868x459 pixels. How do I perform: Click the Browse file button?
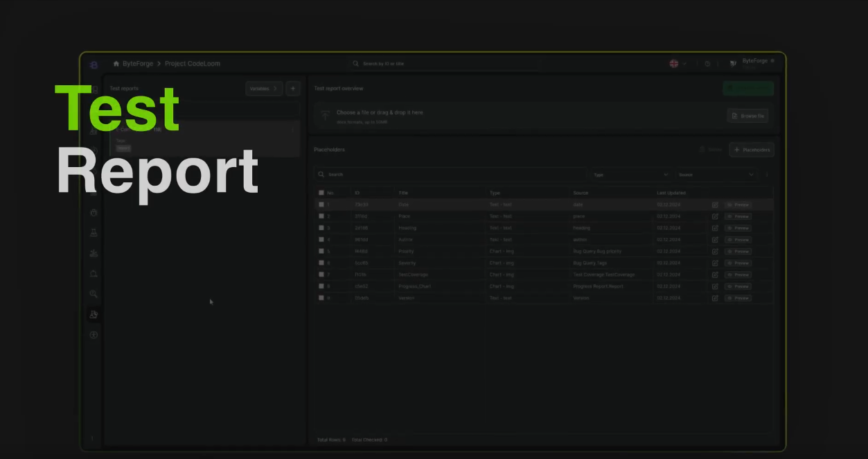point(747,116)
